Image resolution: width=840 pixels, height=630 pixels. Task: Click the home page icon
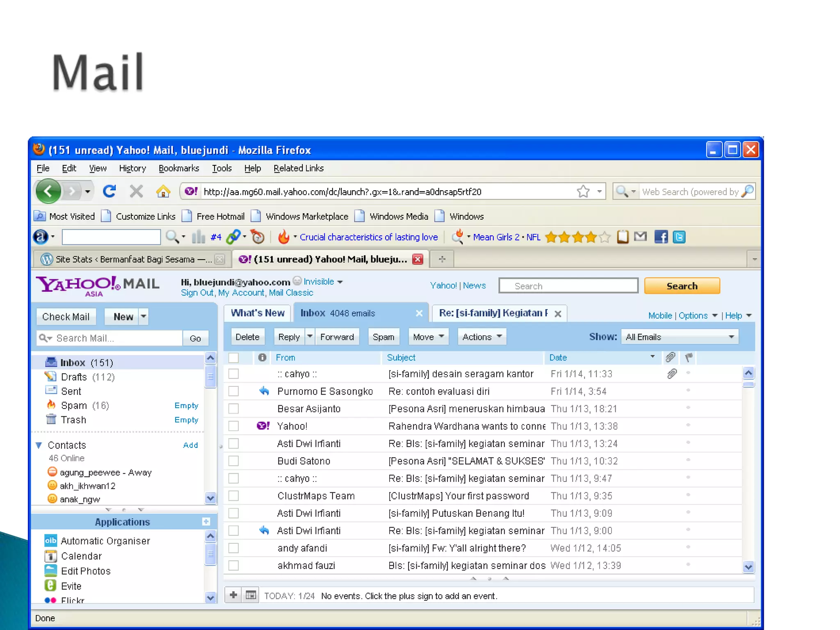click(163, 191)
